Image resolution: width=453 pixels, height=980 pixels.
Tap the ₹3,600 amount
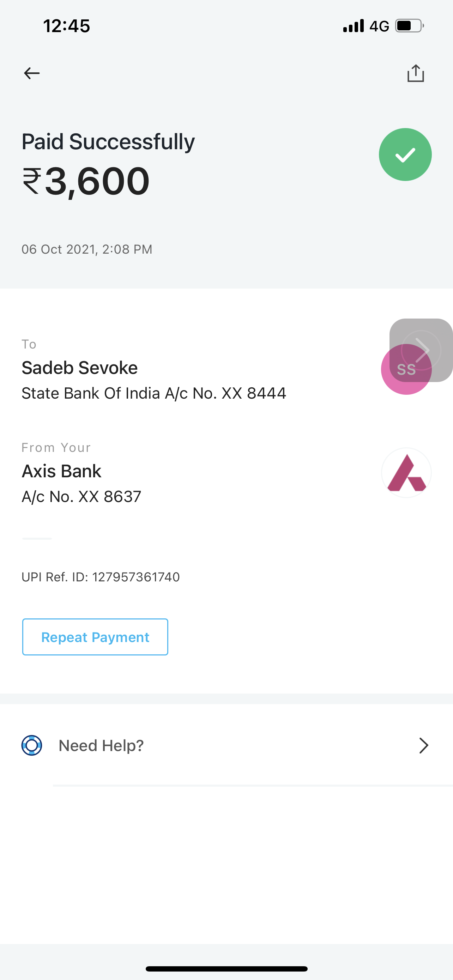click(86, 181)
